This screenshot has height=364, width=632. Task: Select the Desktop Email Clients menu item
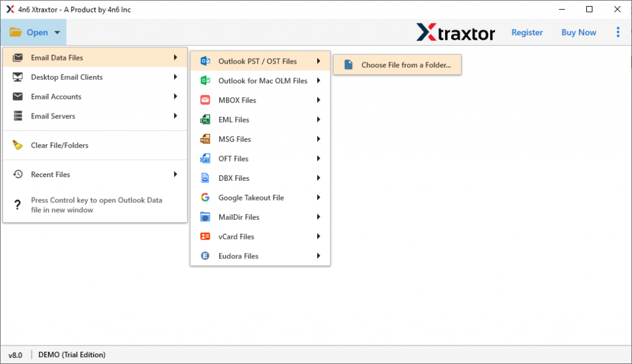[x=95, y=77]
